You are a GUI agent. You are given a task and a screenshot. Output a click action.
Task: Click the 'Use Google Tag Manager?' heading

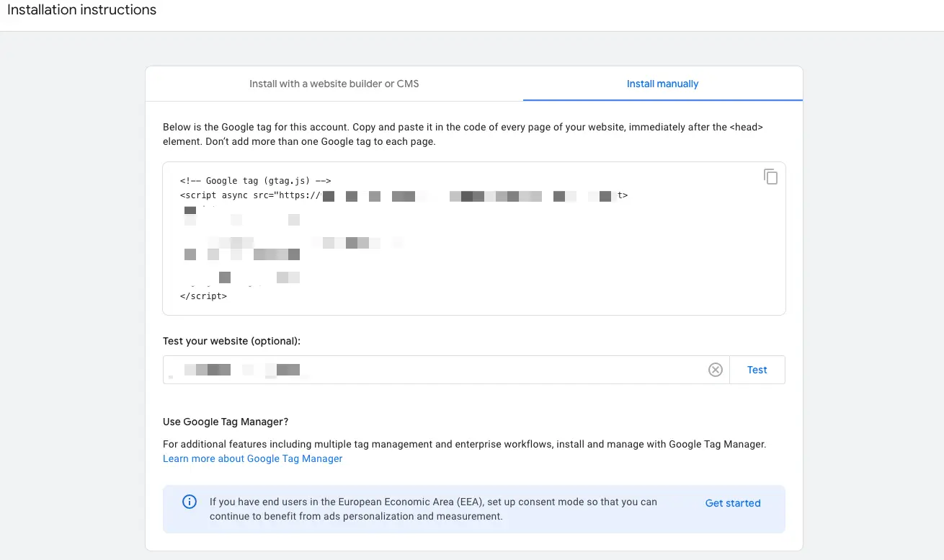(226, 422)
